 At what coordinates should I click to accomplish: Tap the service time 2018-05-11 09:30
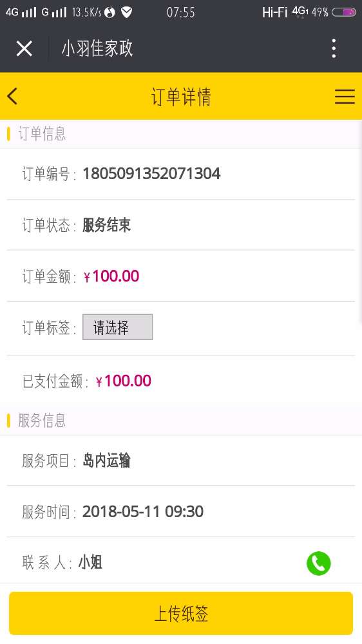[x=143, y=512]
